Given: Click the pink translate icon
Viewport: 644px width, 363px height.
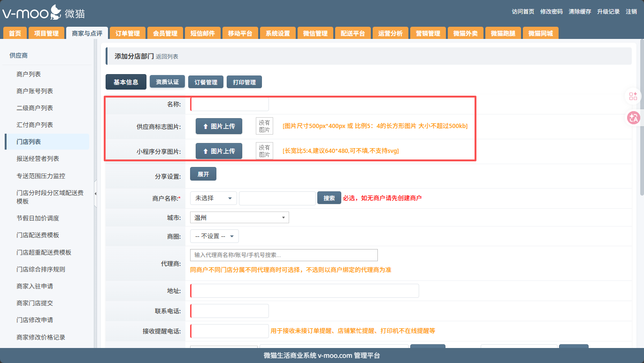Looking at the screenshot, I should [x=633, y=118].
